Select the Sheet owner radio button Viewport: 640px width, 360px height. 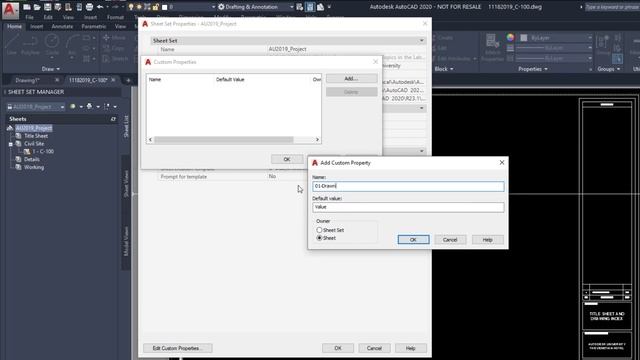click(319, 238)
